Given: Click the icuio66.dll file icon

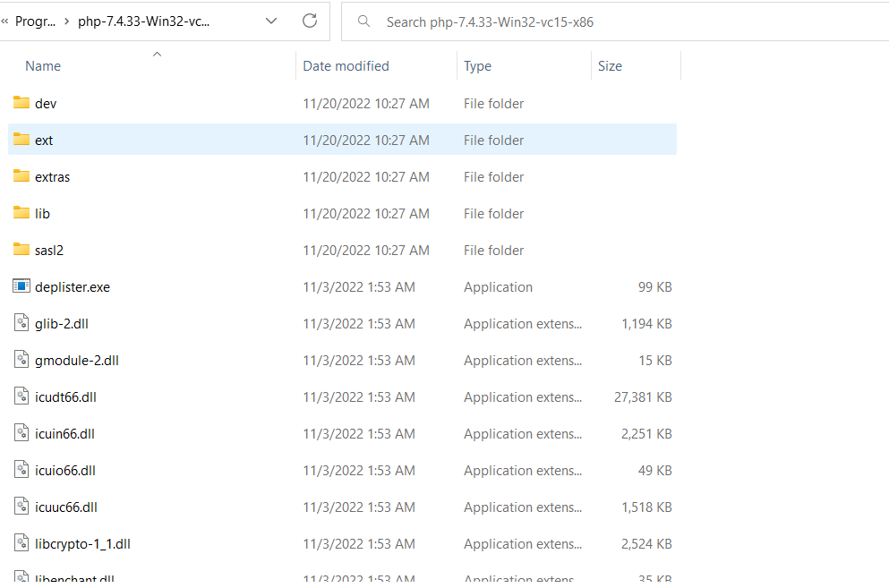Looking at the screenshot, I should coord(21,470).
